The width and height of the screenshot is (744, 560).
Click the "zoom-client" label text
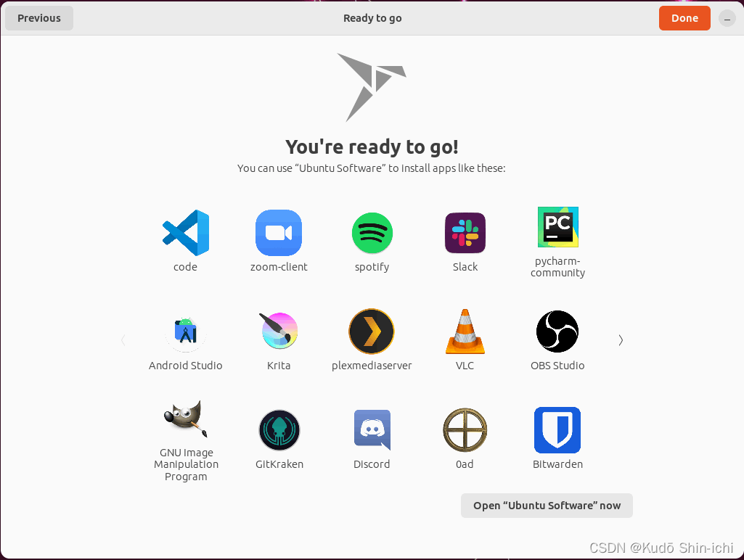pyautogui.click(x=279, y=267)
